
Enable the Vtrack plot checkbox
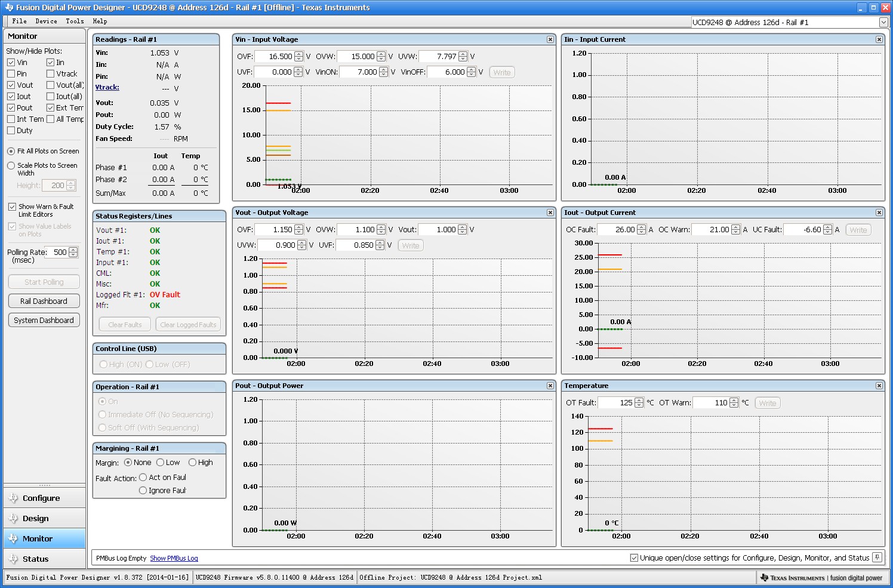coord(50,73)
